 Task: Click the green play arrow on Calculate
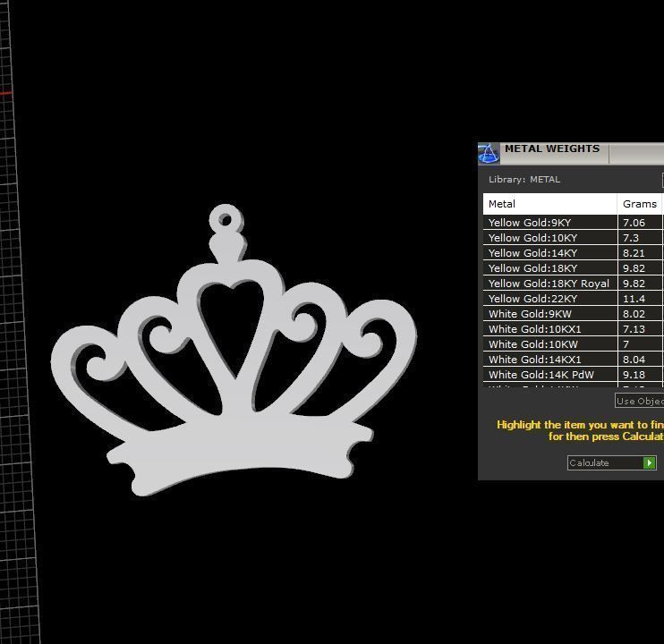tap(649, 462)
